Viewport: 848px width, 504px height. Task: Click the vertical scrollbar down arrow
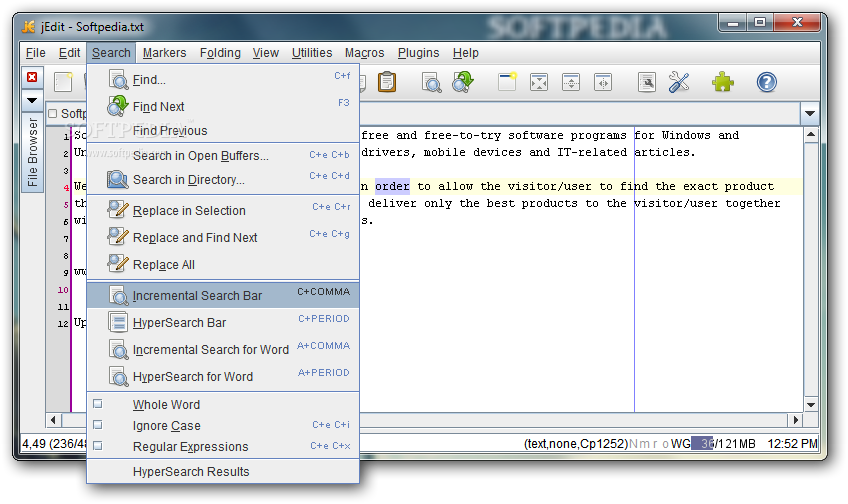pos(811,404)
